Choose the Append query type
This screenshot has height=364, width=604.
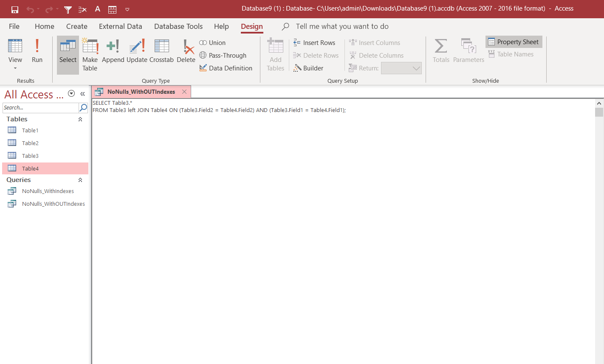point(113,51)
